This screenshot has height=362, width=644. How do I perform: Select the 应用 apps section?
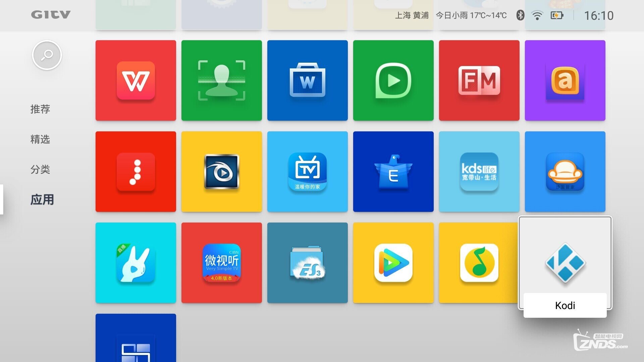pos(42,199)
